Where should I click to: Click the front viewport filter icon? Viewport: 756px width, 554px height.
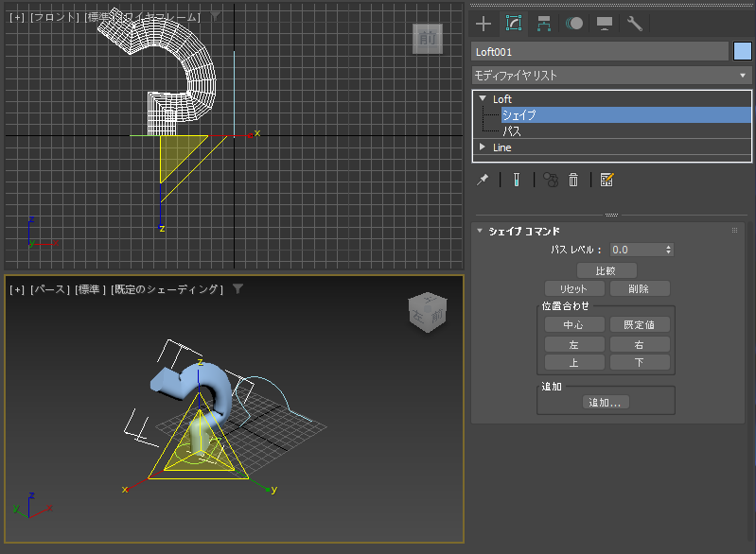point(216,17)
